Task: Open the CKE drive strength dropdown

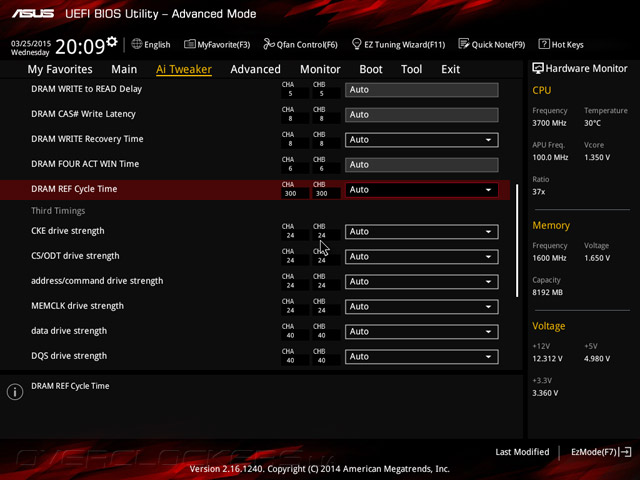Action: (x=422, y=232)
